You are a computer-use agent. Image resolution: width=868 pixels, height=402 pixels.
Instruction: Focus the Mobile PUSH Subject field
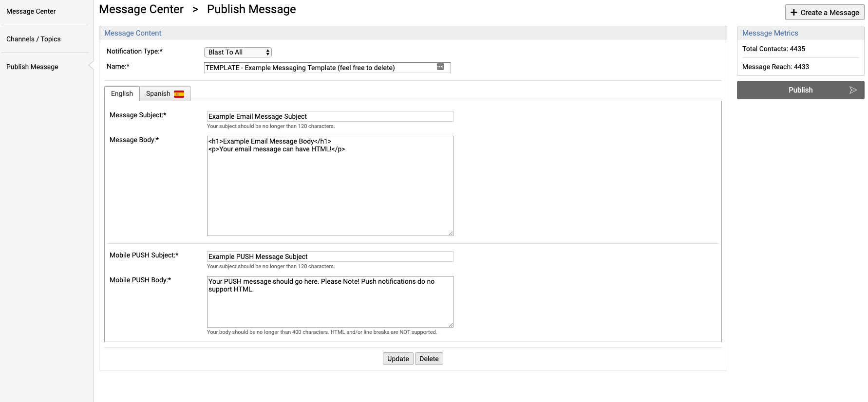point(330,256)
